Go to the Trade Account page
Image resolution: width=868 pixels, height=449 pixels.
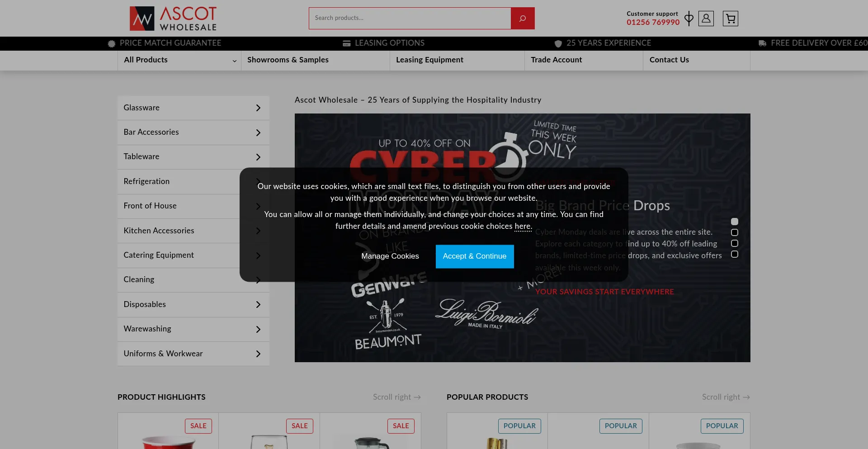[x=556, y=60]
